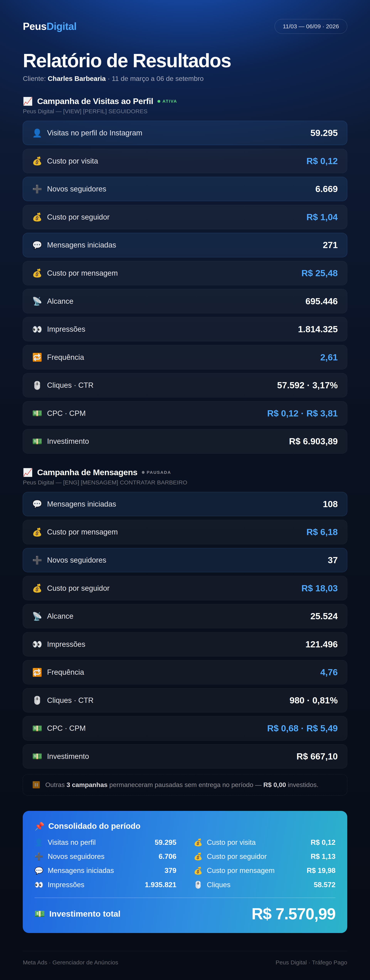This screenshot has height=980, width=370.
Task: Click the plus icon on Novos seguidores row with 37
Action: [x=37, y=560]
